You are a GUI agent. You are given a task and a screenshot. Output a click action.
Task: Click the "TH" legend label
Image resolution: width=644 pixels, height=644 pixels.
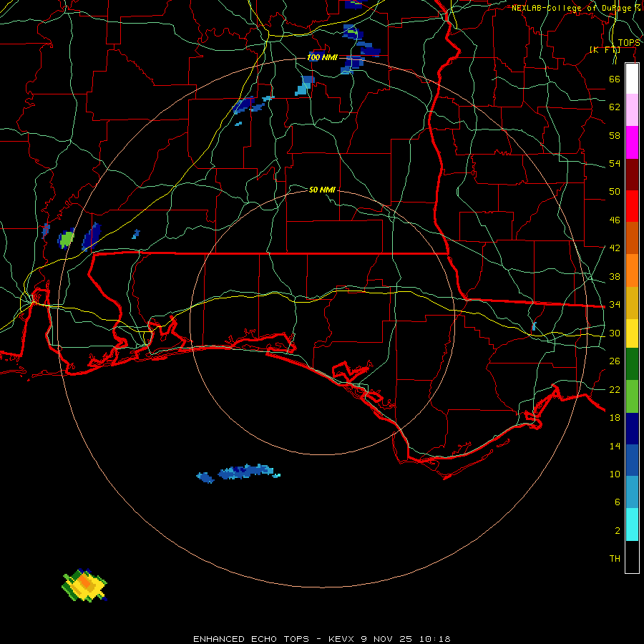(x=615, y=558)
